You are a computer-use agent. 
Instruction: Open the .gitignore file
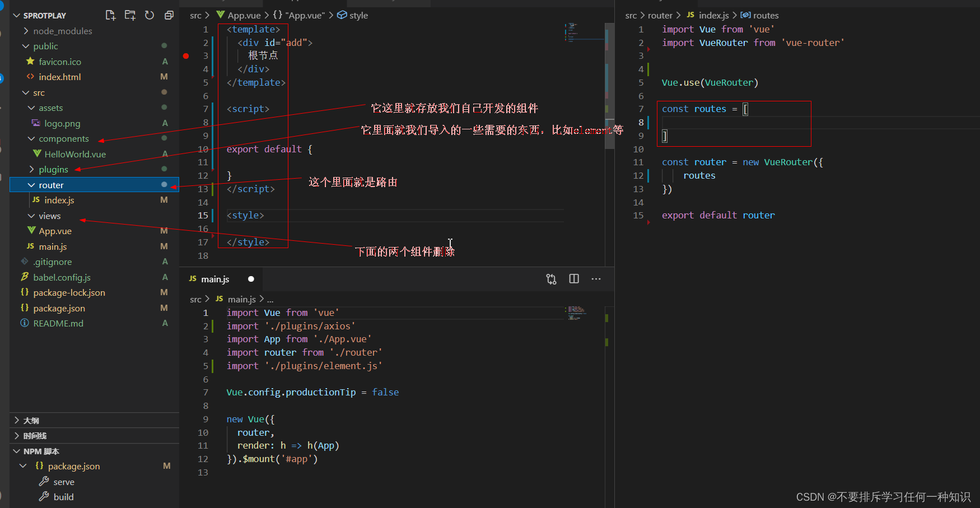(x=52, y=262)
